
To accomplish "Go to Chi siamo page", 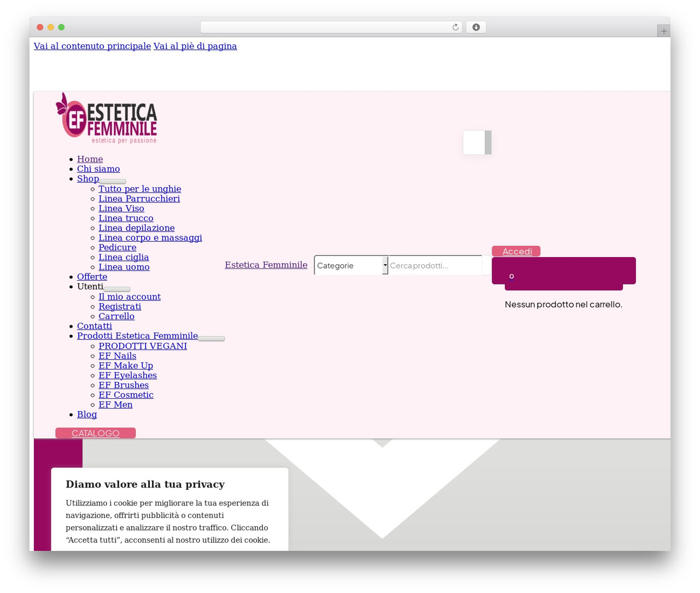I will (98, 169).
